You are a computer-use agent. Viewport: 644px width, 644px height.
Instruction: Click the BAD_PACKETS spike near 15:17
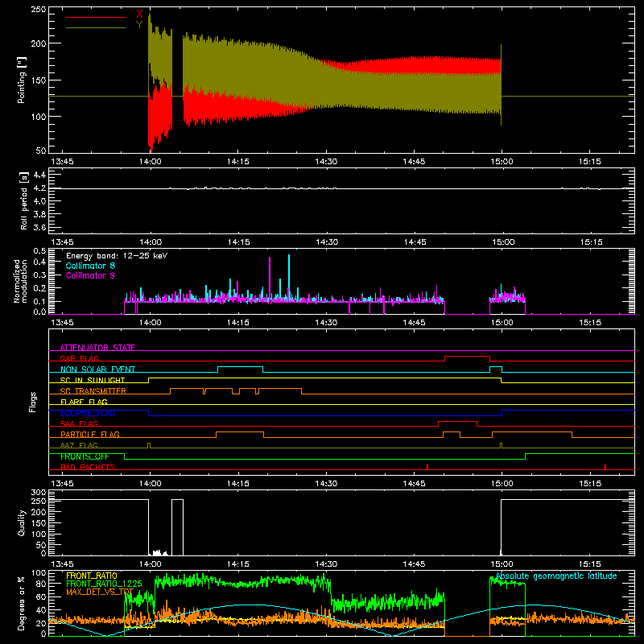pos(605,467)
